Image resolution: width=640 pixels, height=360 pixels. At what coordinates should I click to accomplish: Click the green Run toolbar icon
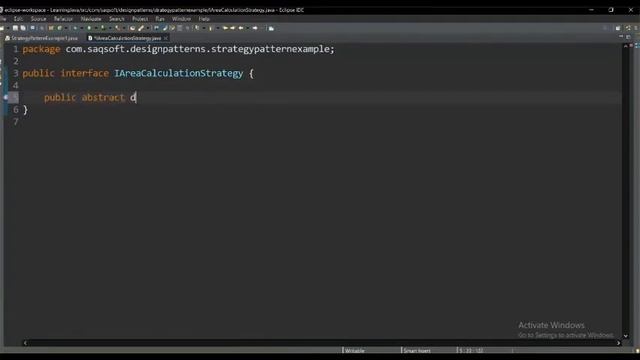(89, 28)
